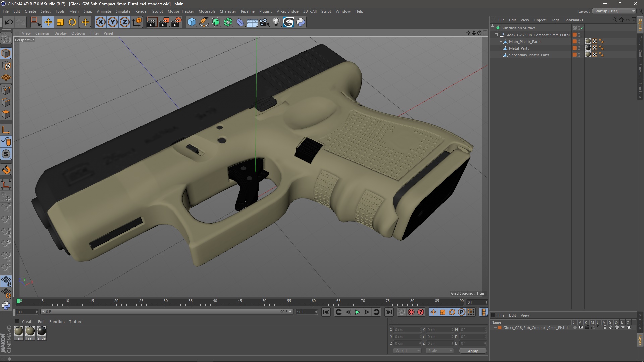This screenshot has width=644, height=362.
Task: Toggle Z axis lock
Action: click(x=125, y=22)
